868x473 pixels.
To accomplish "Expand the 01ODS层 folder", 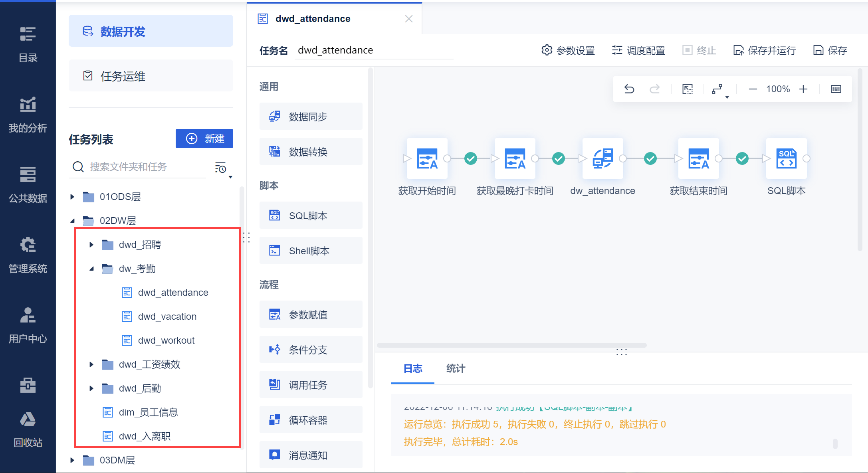I will 72,197.
